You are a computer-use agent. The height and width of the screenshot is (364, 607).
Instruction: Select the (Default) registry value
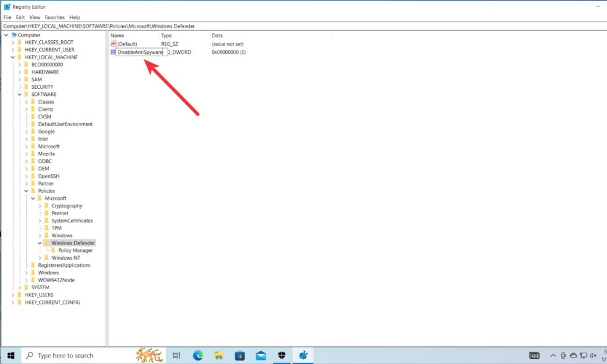[127, 44]
